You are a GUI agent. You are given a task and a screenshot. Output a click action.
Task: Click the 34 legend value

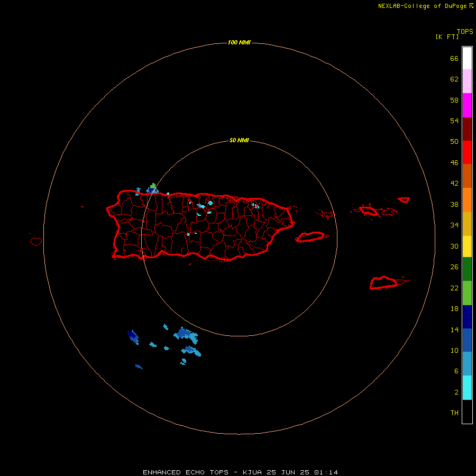click(454, 225)
